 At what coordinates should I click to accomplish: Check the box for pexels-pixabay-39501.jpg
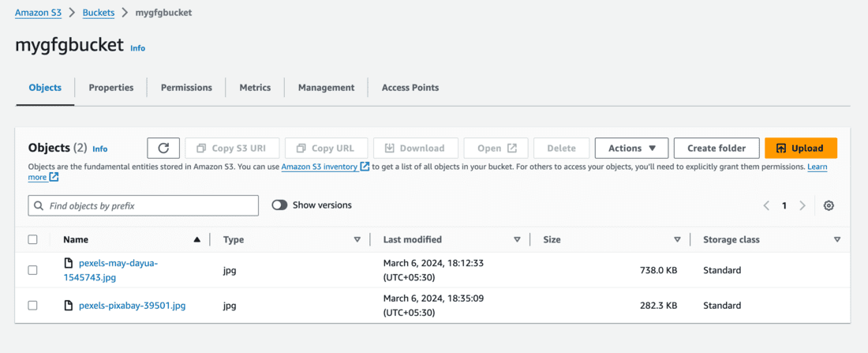pyautogui.click(x=32, y=306)
